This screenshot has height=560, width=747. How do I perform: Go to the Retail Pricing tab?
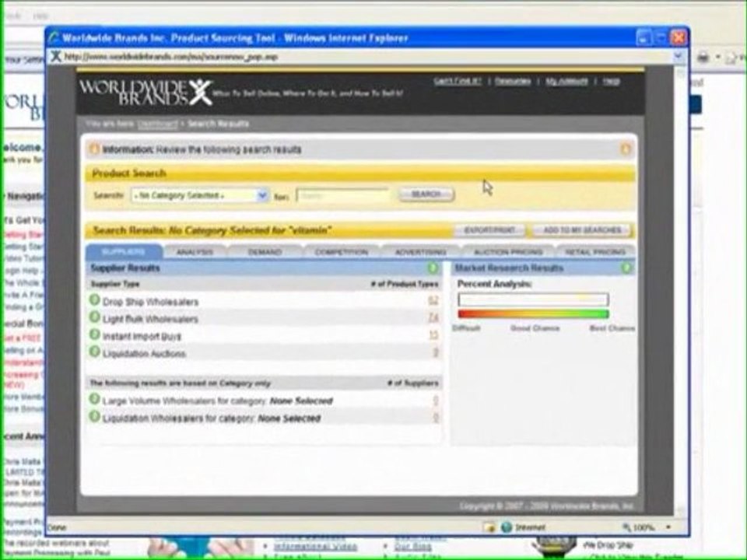tap(595, 251)
